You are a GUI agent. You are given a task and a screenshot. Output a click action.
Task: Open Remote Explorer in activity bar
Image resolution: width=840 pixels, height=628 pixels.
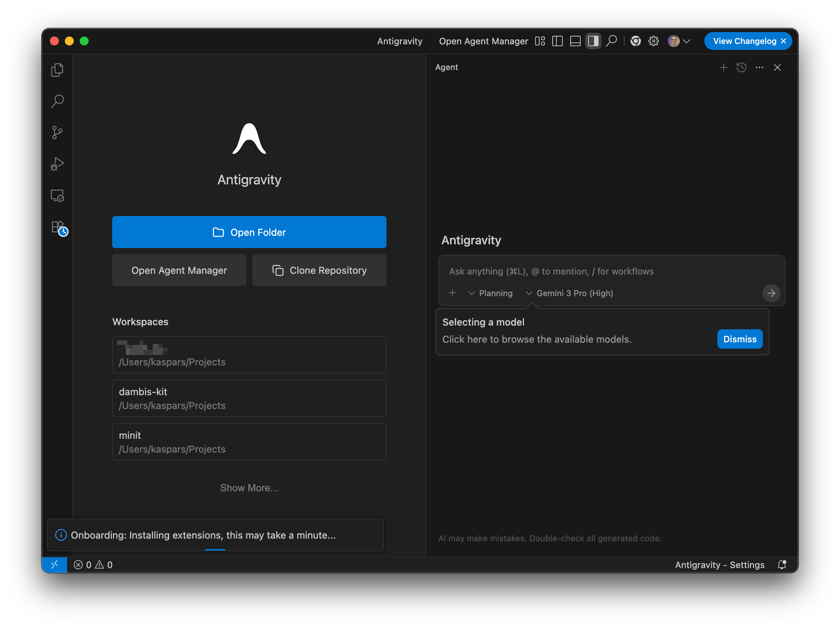tap(57, 196)
